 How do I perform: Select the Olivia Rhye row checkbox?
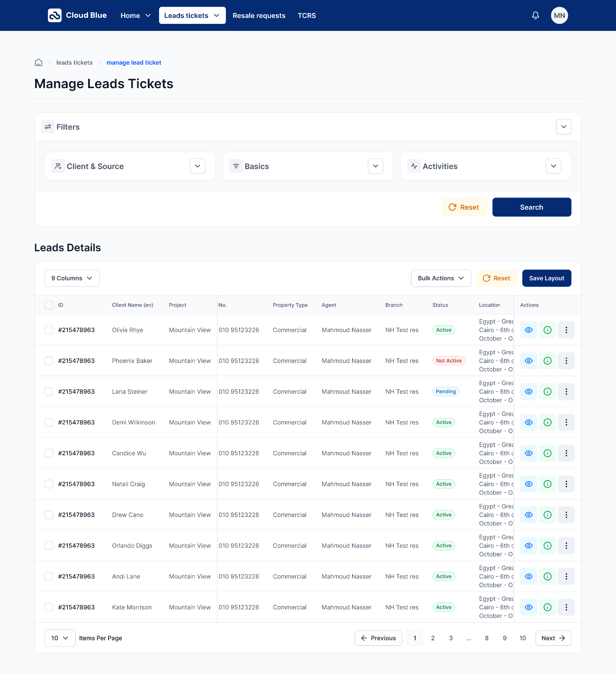49,330
